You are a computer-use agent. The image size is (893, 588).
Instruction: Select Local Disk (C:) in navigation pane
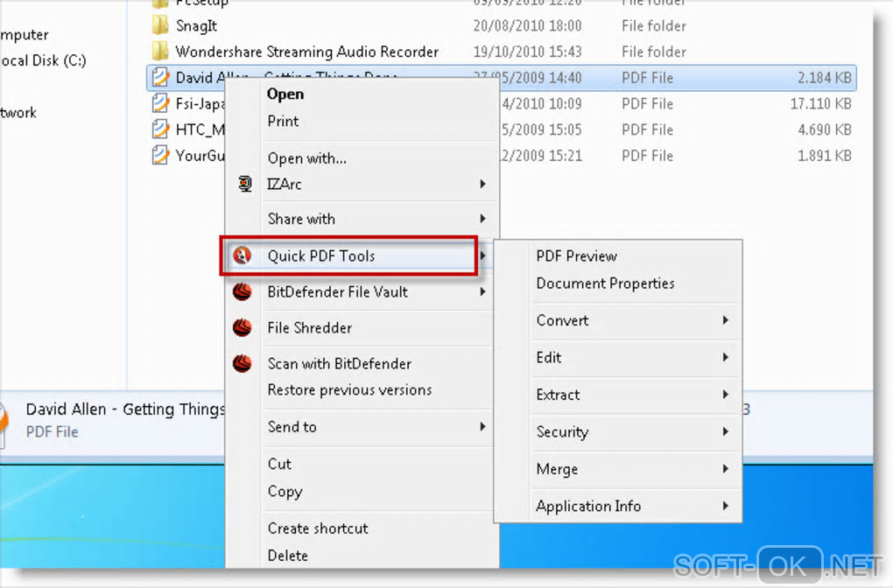pos(44,61)
